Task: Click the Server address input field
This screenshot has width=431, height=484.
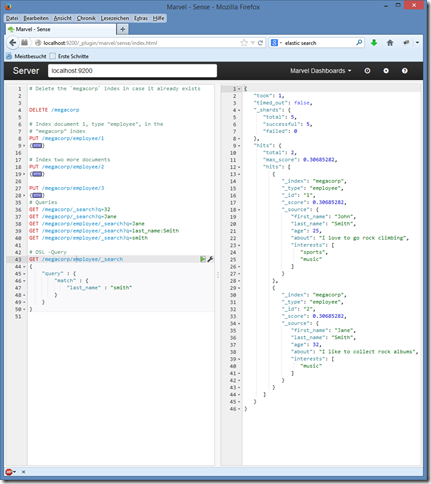Action: tap(132, 71)
